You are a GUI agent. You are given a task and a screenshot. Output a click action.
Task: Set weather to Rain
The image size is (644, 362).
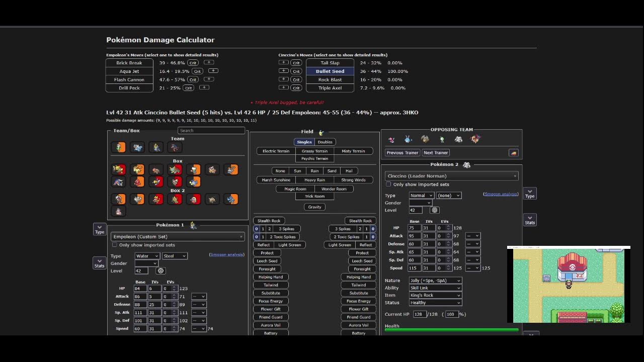click(x=314, y=171)
